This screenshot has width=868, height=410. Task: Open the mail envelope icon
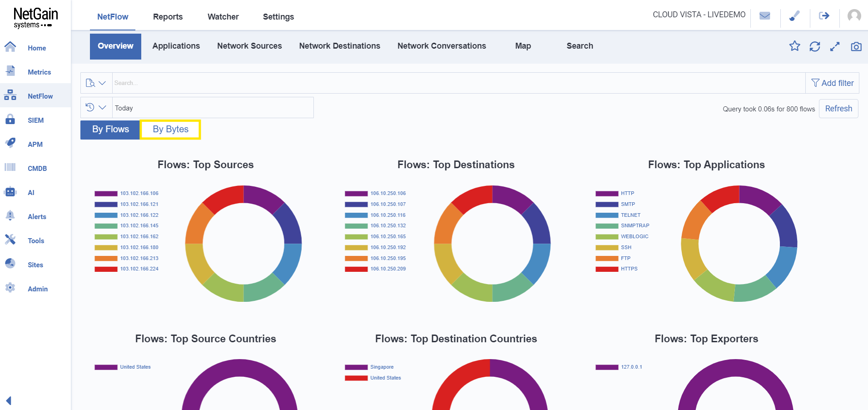click(765, 16)
